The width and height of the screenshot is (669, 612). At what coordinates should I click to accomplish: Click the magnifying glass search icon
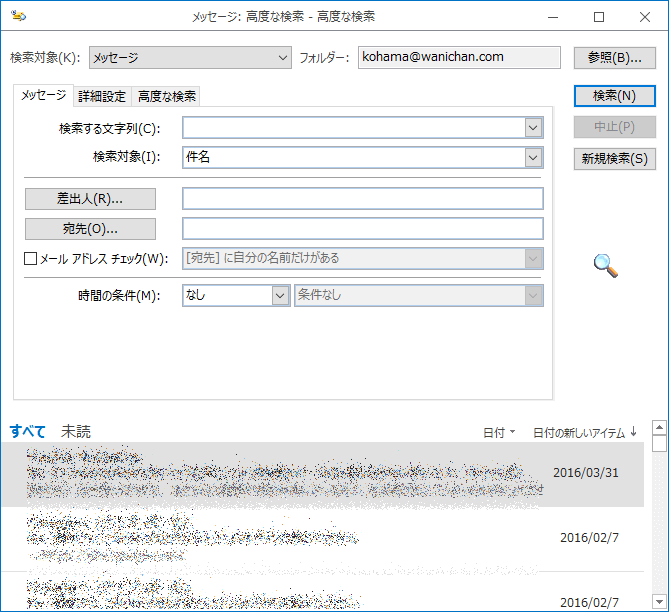605,265
